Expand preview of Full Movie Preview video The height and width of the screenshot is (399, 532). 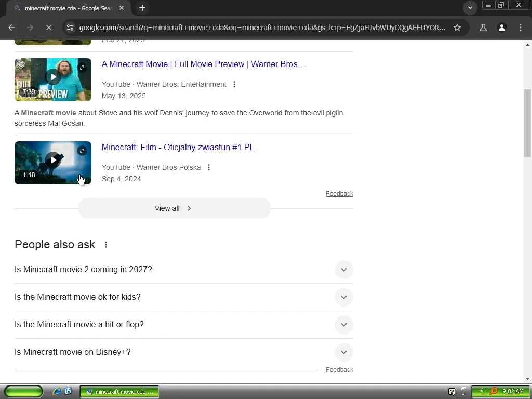pos(82,68)
